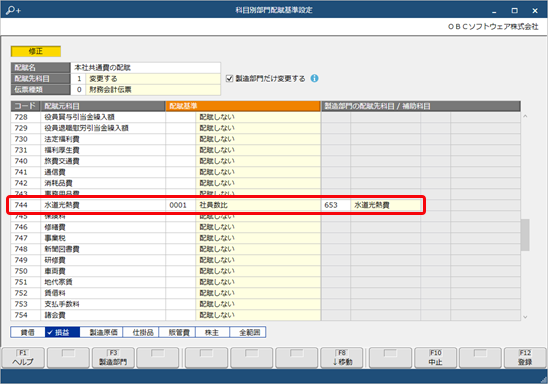Show the 全範囲 tab
548x384 pixels.
[x=248, y=332]
